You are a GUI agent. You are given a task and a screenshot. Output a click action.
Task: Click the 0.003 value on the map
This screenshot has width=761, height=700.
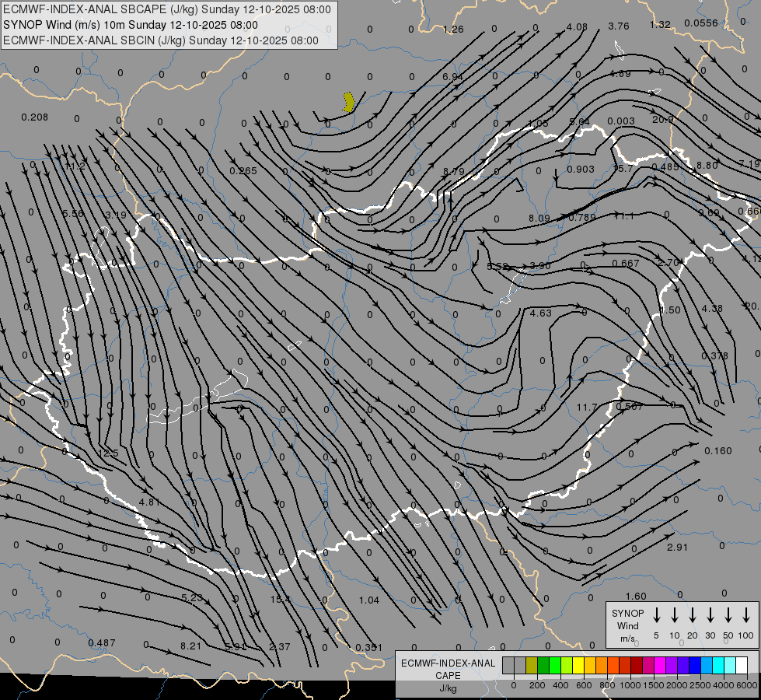coord(621,121)
